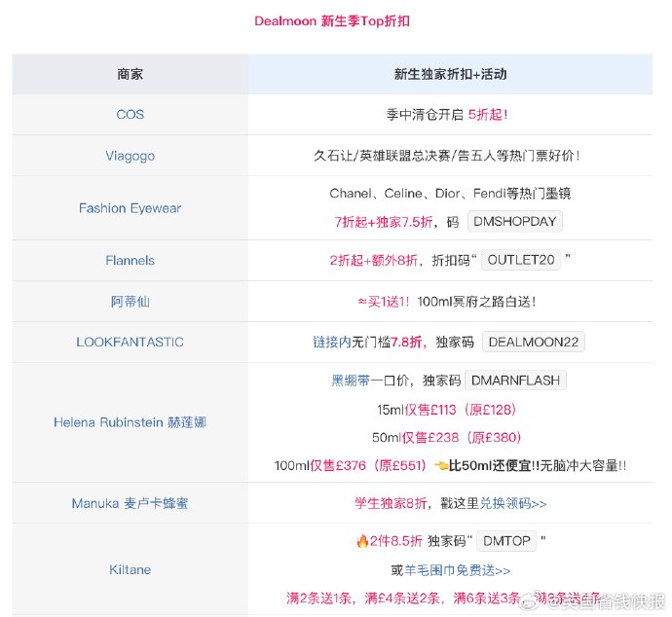Open the Manuka 麦卢卡蜂蜜 link
672x617 pixels.
130,503
